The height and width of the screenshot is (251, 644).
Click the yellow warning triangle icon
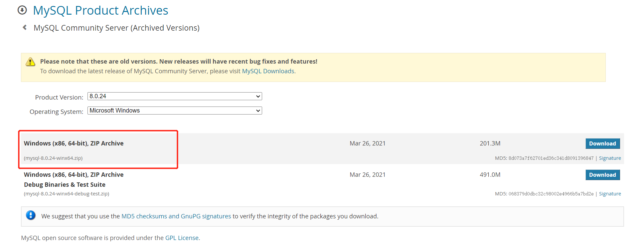[30, 62]
